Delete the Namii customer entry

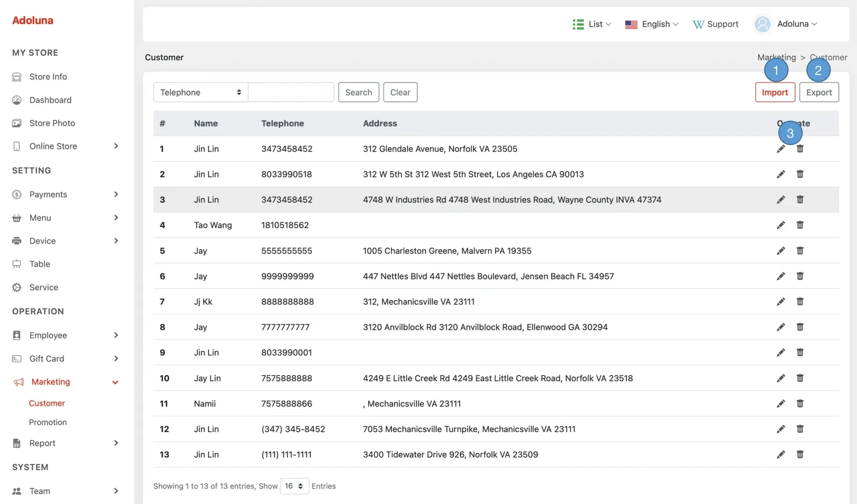(x=800, y=403)
